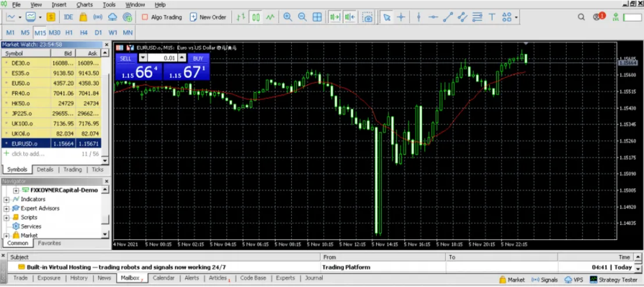The image size is (644, 287).
Task: Switch chart to bar chart style
Action: tap(241, 17)
